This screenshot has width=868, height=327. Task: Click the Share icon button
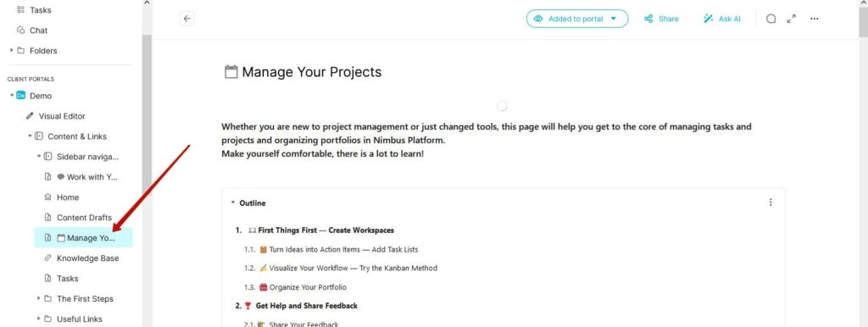tap(661, 19)
